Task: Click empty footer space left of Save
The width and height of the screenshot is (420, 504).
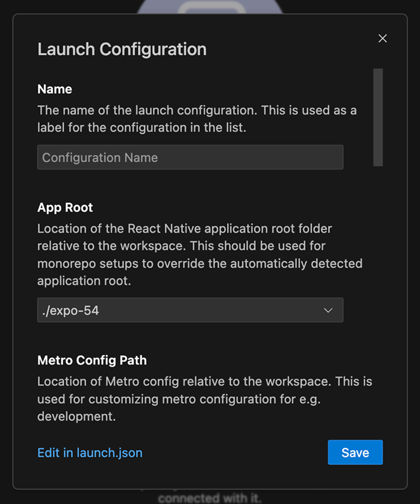Action: (236, 452)
